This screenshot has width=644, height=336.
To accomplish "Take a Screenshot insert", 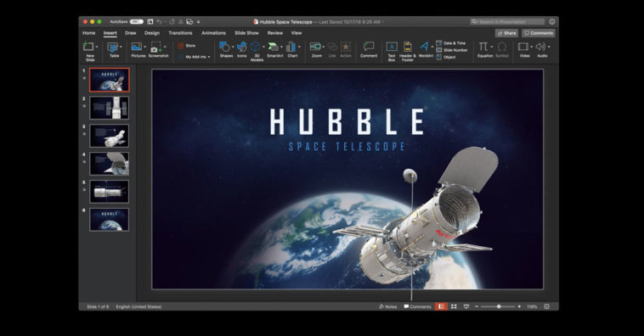I will [158, 50].
